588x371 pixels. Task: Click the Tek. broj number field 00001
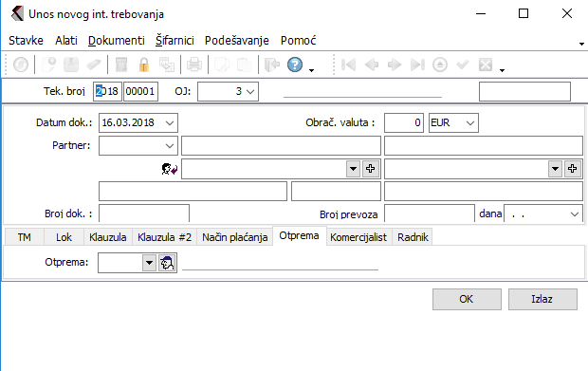[x=141, y=91]
